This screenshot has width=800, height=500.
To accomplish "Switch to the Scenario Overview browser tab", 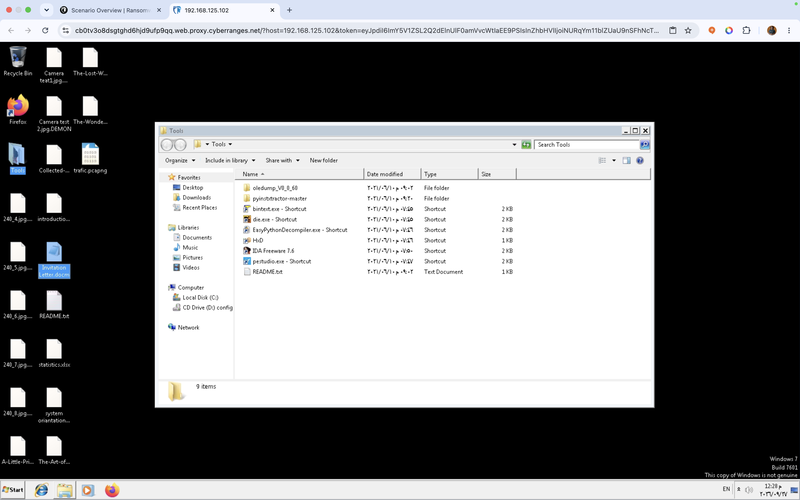I will point(109,10).
